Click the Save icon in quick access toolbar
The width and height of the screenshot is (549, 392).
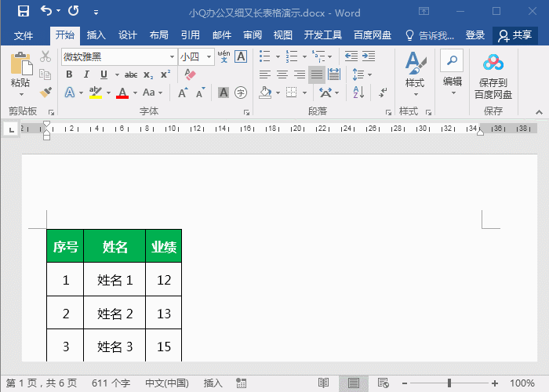point(24,12)
